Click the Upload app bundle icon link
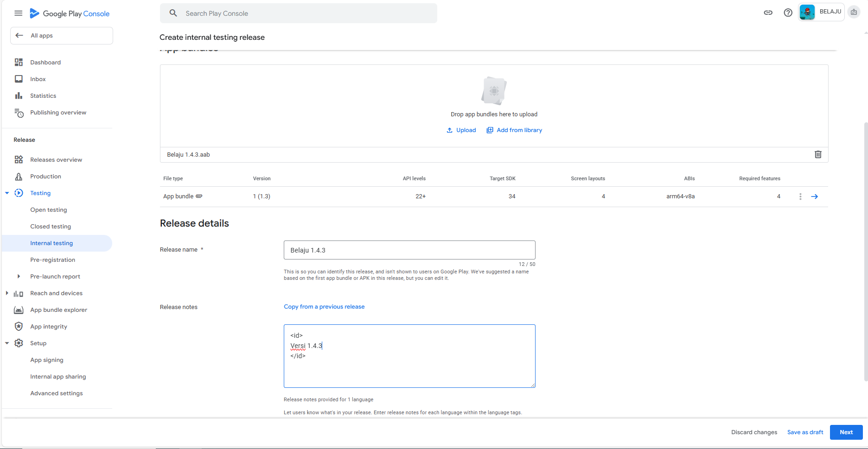Viewport: 868px width, 449px height. pos(461,130)
